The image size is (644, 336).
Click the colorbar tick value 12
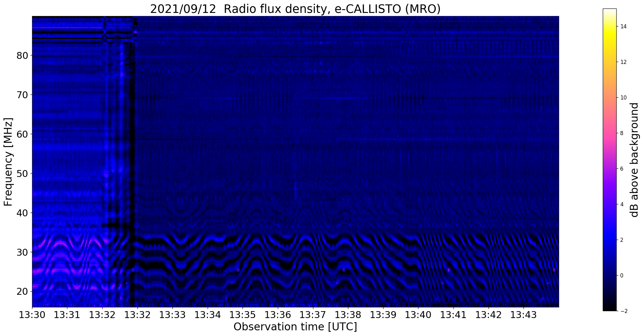click(x=623, y=62)
